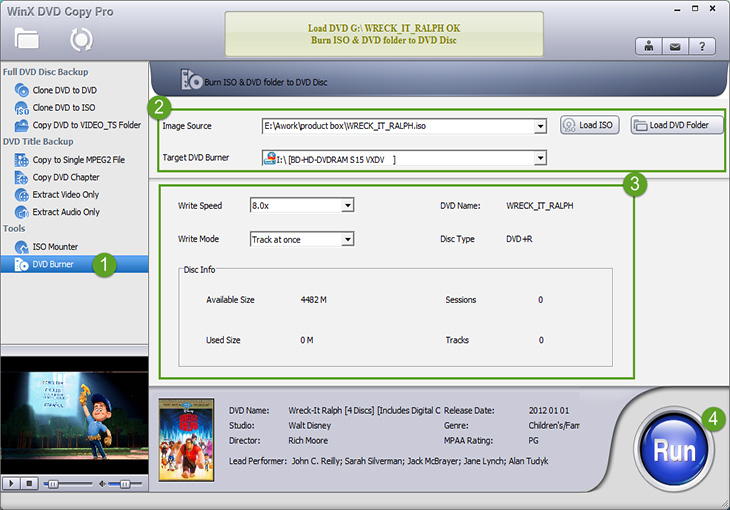Open the ISO Mounter tool
730x510 pixels.
tap(55, 247)
